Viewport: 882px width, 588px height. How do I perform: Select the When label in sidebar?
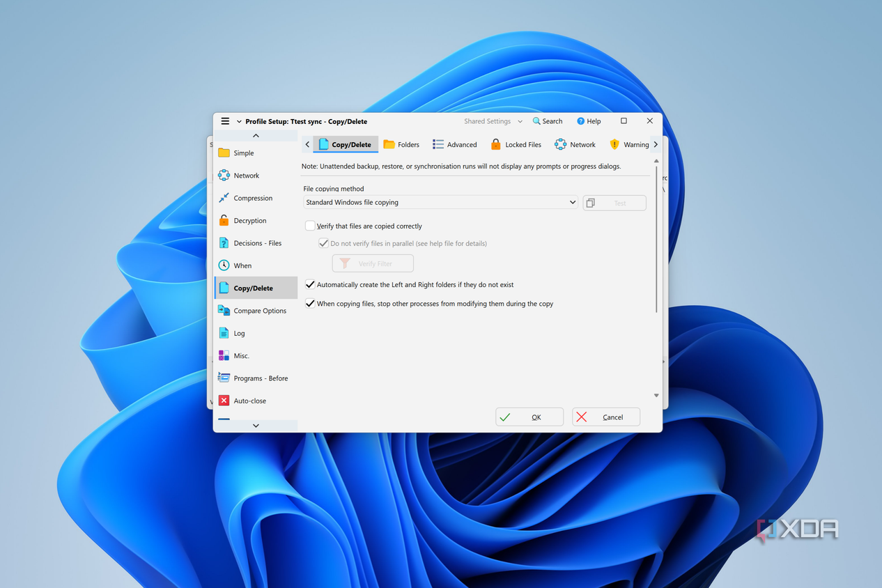point(242,265)
